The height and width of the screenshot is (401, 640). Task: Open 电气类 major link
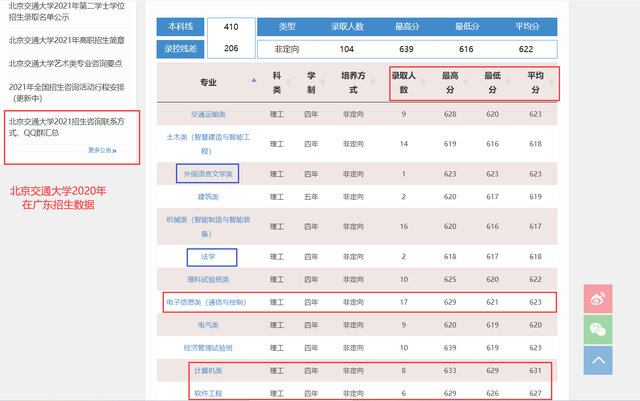point(208,325)
